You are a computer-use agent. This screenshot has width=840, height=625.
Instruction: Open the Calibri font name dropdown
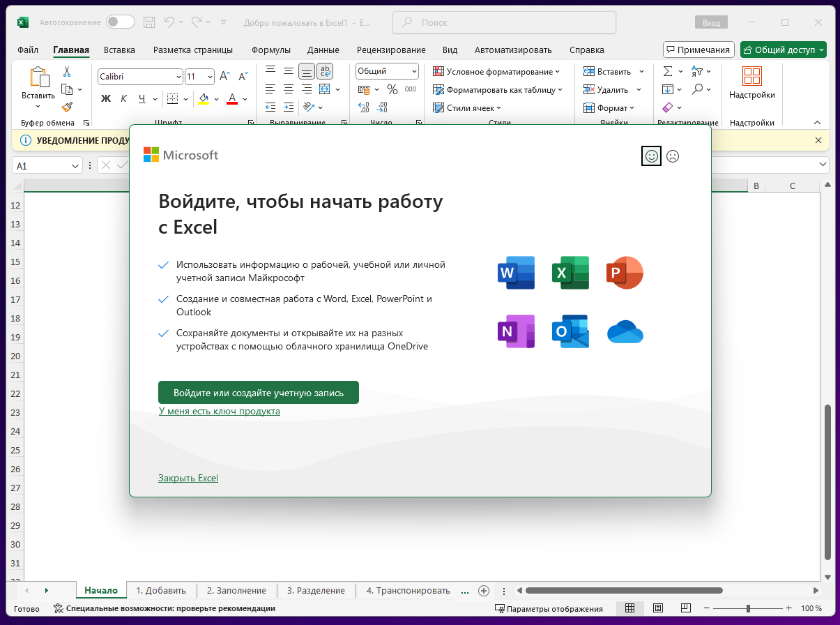pyautogui.click(x=178, y=76)
